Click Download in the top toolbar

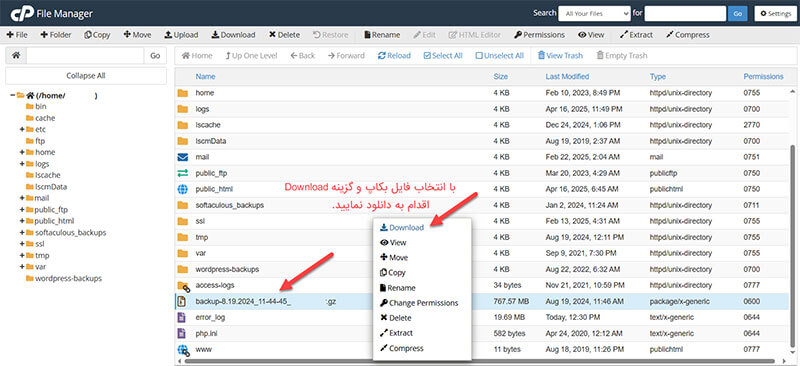[x=233, y=35]
